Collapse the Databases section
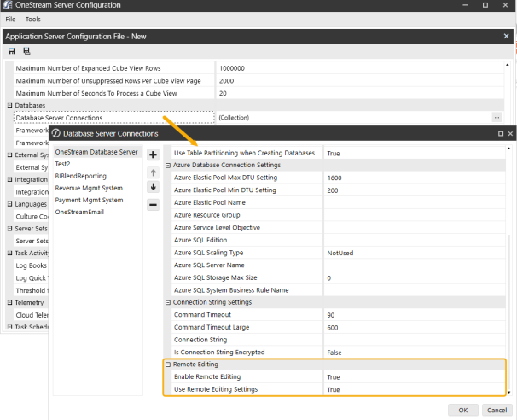 [x=10, y=105]
